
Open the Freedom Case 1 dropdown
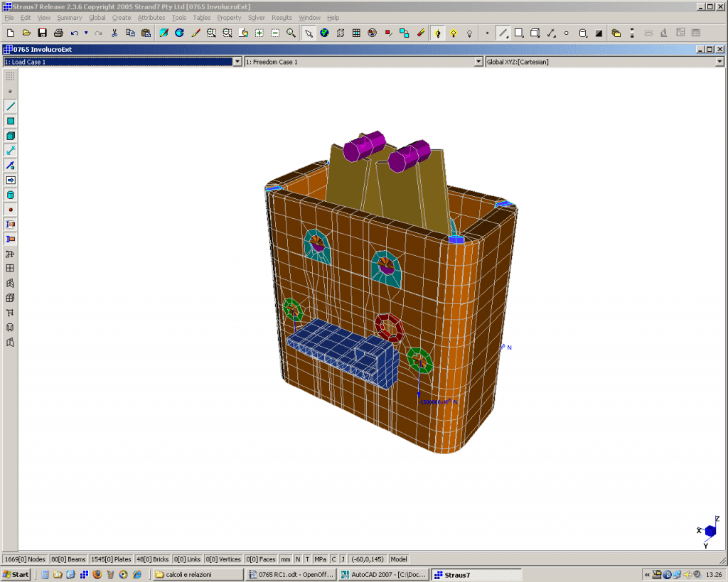coord(478,62)
